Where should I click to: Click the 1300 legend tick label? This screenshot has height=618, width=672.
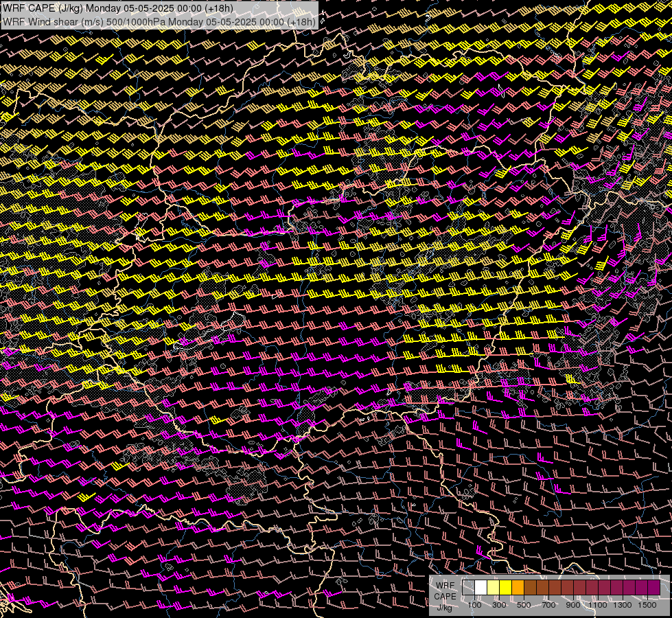point(623,605)
